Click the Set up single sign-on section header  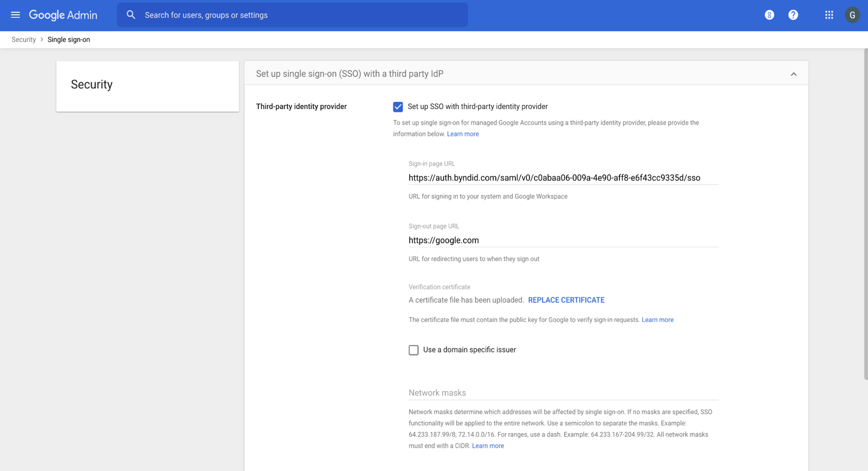point(526,74)
